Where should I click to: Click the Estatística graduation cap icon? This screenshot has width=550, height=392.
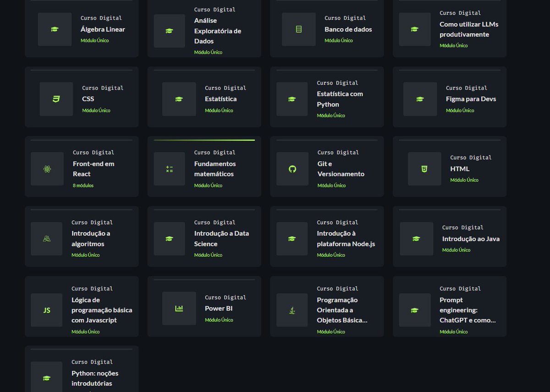click(x=179, y=99)
